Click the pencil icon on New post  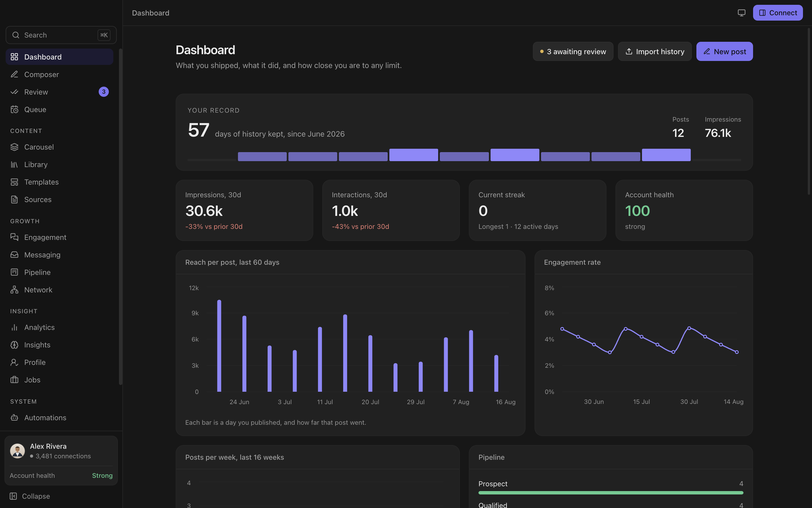click(x=707, y=51)
